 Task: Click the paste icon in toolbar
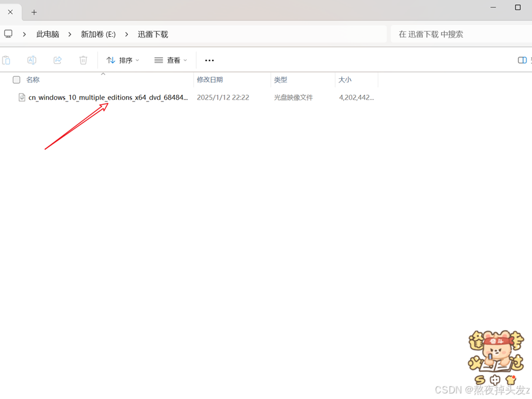[6, 60]
